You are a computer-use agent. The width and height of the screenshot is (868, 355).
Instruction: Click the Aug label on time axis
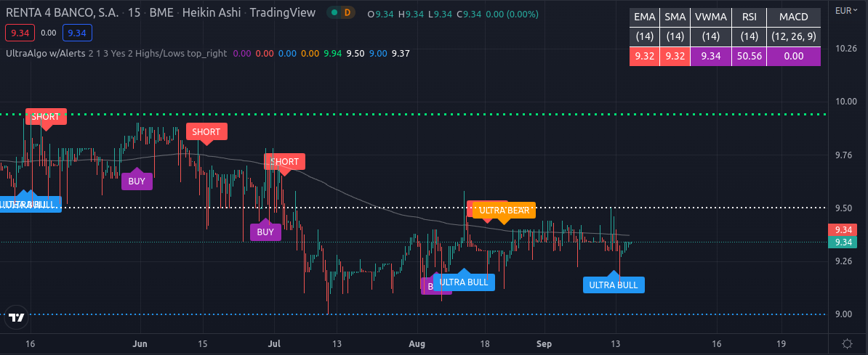click(418, 343)
